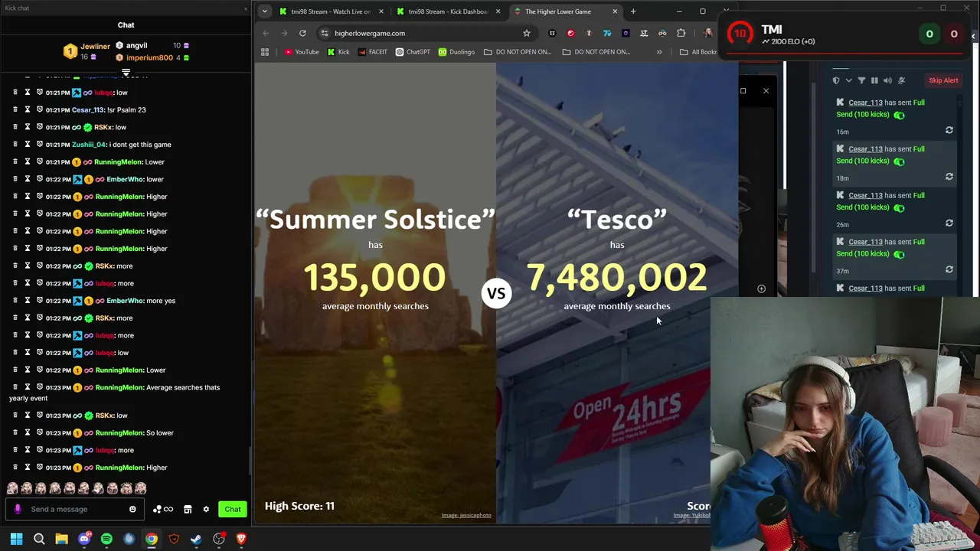Open the Chrome apps grid shortcut

click(265, 52)
